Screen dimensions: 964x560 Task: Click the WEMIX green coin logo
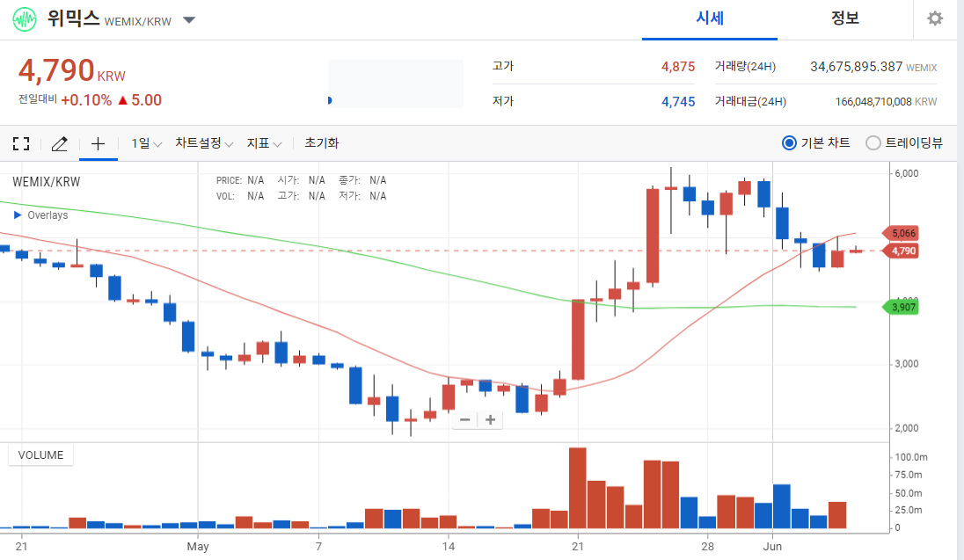[25, 19]
